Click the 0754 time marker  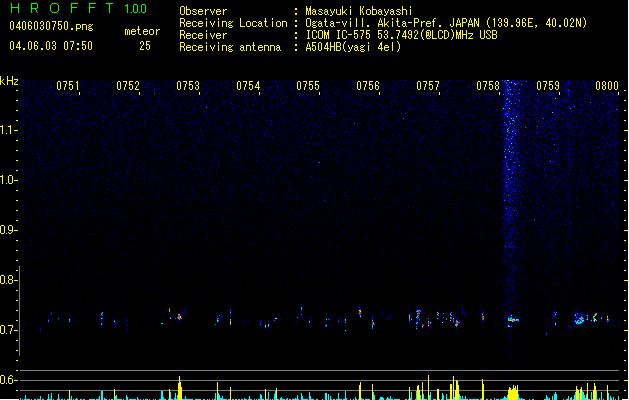(x=248, y=86)
